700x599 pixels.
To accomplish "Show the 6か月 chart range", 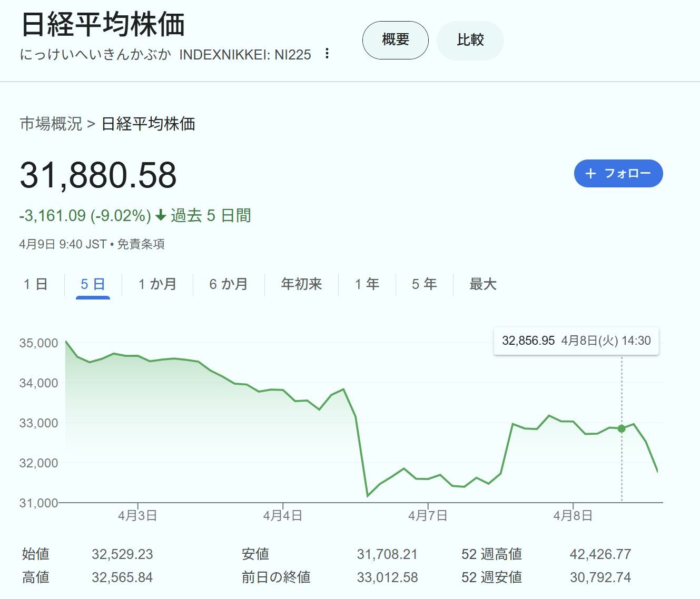I will click(x=228, y=284).
